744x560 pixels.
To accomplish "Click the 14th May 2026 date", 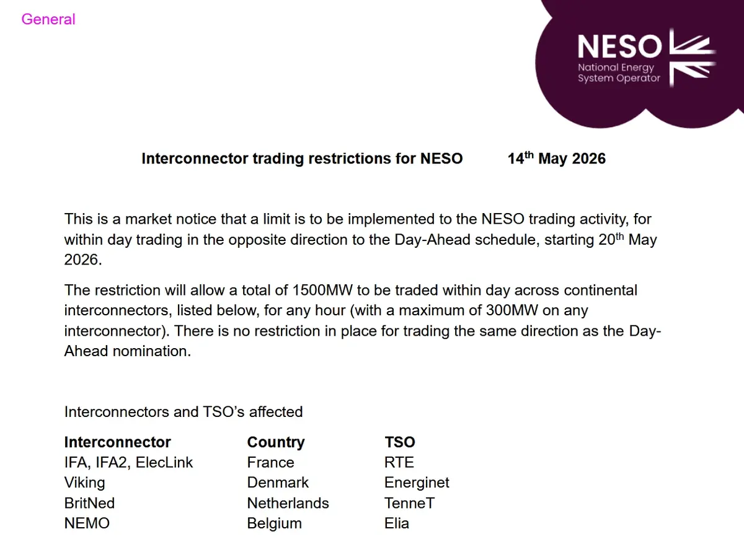I will tap(557, 158).
